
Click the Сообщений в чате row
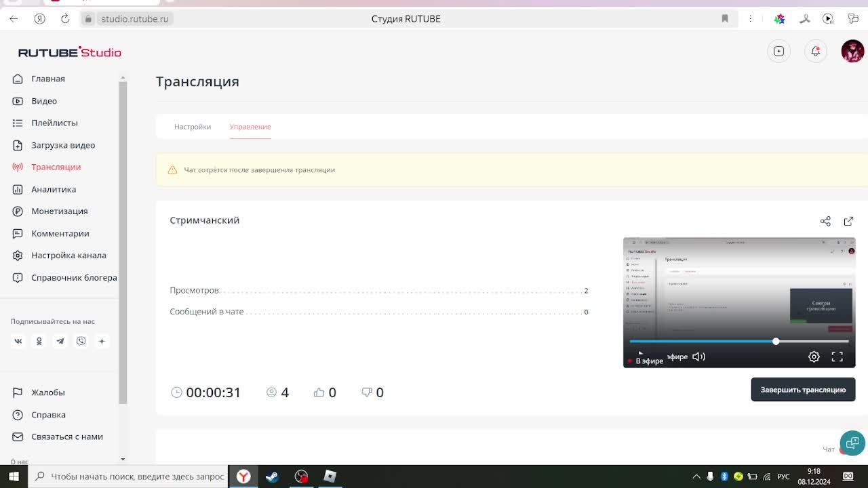click(x=379, y=312)
